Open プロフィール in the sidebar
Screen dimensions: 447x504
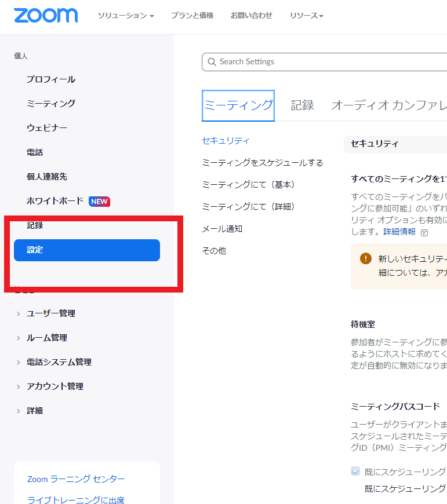[51, 79]
